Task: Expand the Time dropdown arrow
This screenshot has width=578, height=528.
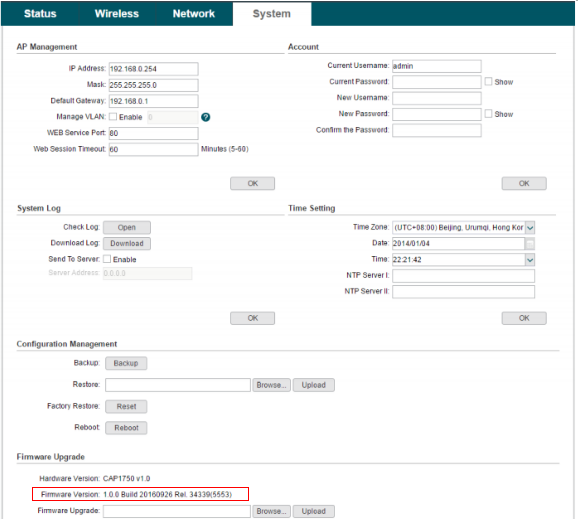Action: click(x=530, y=260)
